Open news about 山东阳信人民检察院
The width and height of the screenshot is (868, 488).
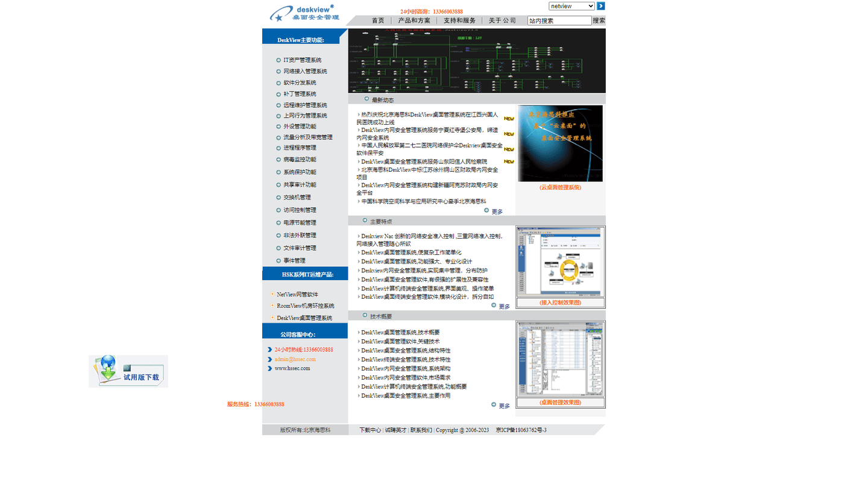pyautogui.click(x=424, y=161)
